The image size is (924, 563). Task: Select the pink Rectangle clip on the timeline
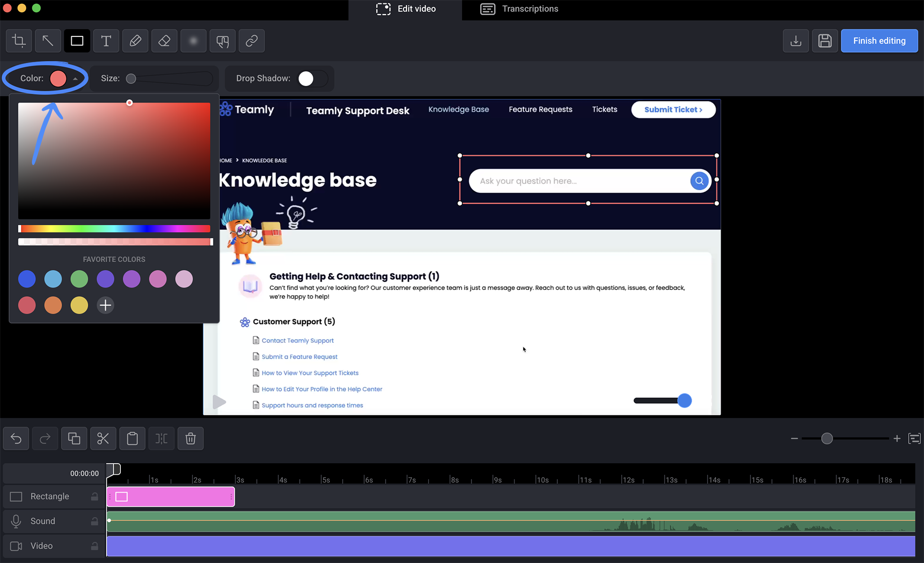pyautogui.click(x=171, y=497)
